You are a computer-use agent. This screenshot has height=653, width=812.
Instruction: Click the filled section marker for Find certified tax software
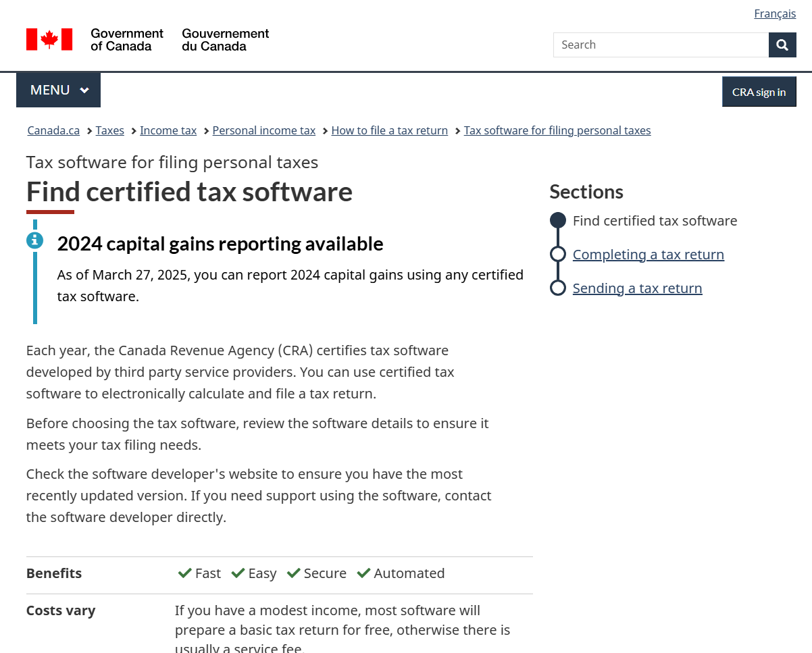(x=557, y=219)
